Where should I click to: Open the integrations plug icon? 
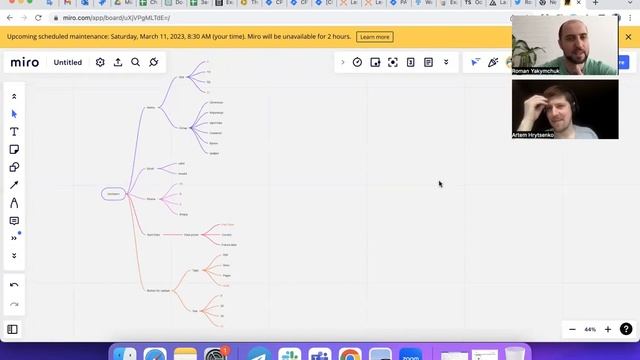click(x=153, y=62)
